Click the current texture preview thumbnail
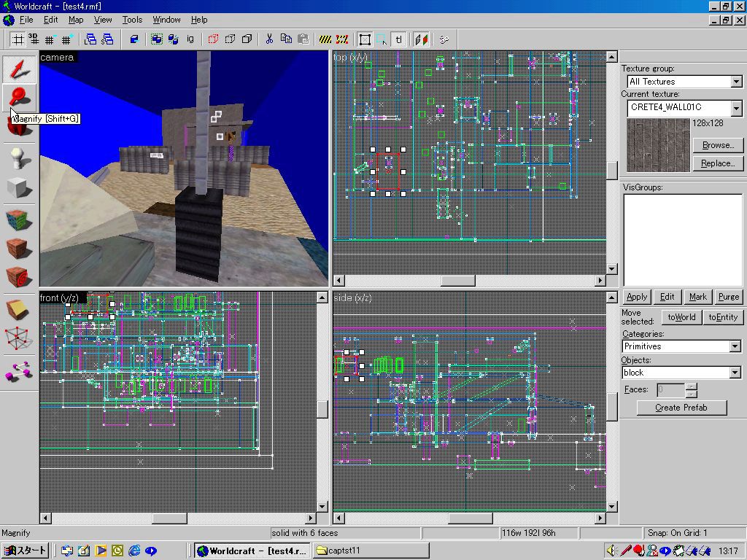This screenshot has height=560, width=747. [658, 145]
